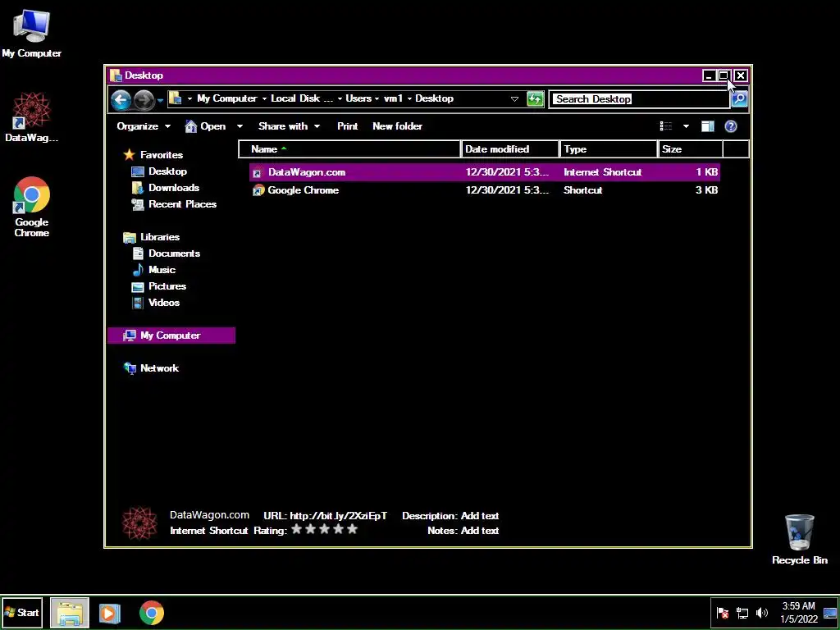The height and width of the screenshot is (630, 840).
Task: Open Desktop under Favorites
Action: (x=160, y=171)
